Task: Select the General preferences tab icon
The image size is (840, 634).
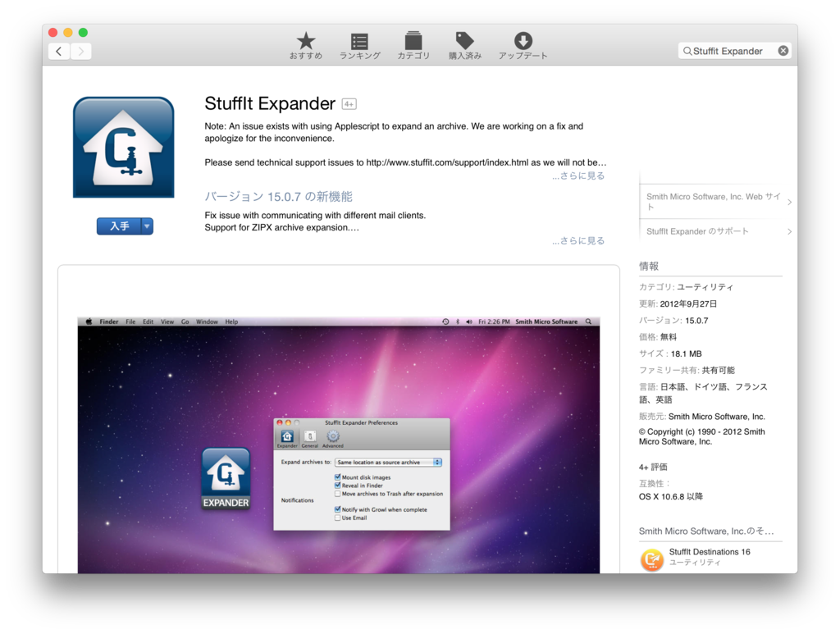Action: tap(309, 439)
